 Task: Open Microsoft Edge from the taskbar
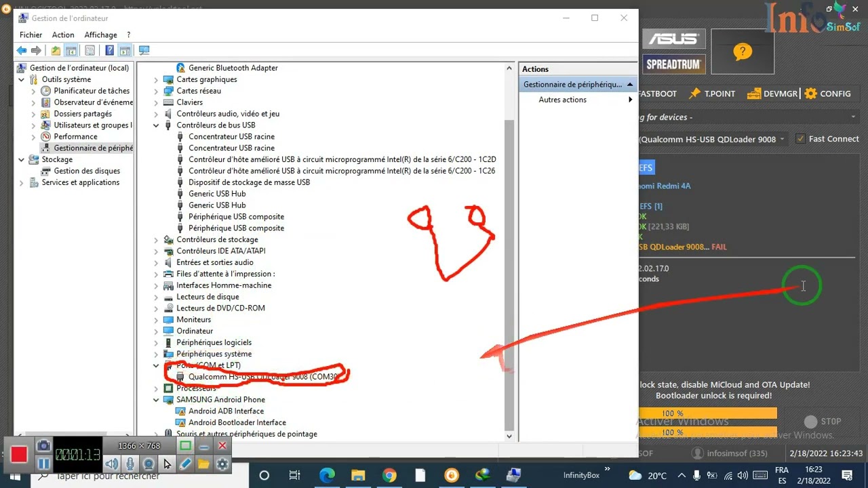(327, 475)
